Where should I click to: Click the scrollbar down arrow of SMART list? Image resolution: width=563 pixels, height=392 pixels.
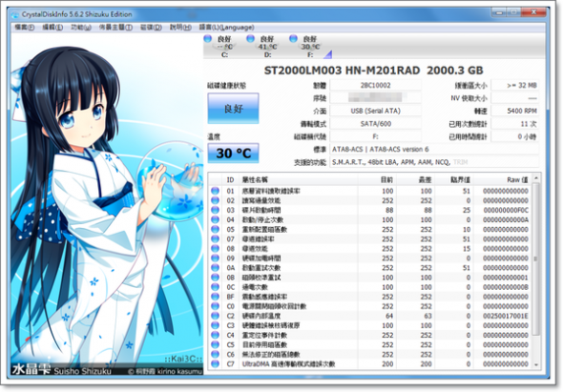tap(536, 364)
